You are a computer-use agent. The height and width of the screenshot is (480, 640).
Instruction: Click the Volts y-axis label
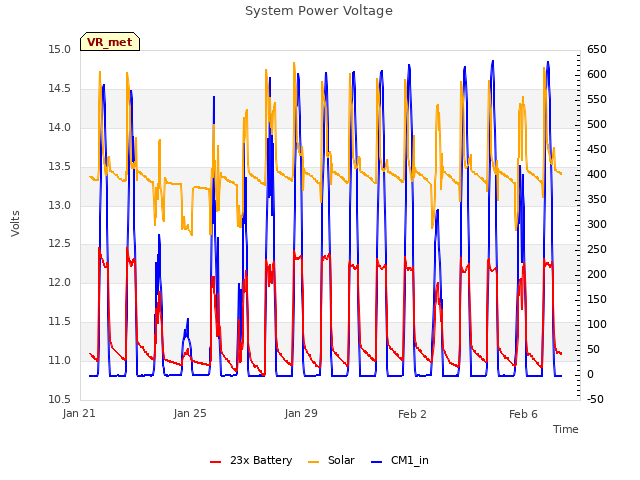(x=16, y=223)
